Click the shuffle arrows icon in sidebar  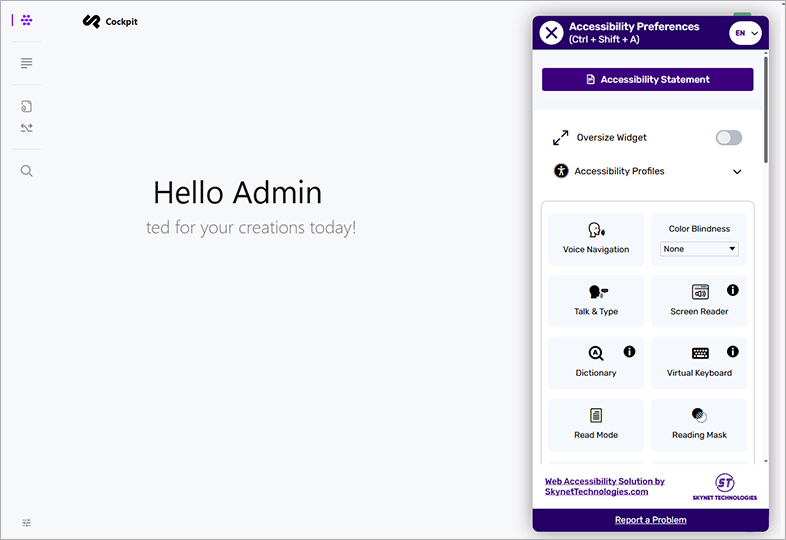point(27,128)
